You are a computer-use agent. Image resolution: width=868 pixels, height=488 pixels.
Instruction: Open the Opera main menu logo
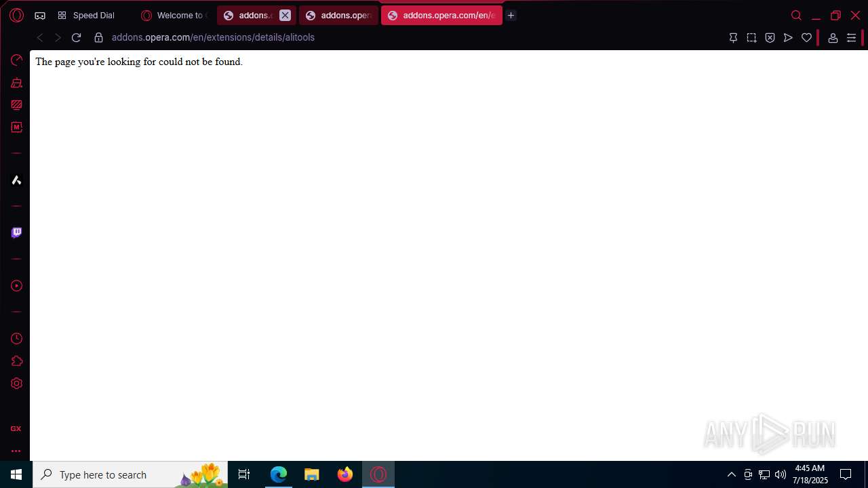[x=16, y=15]
